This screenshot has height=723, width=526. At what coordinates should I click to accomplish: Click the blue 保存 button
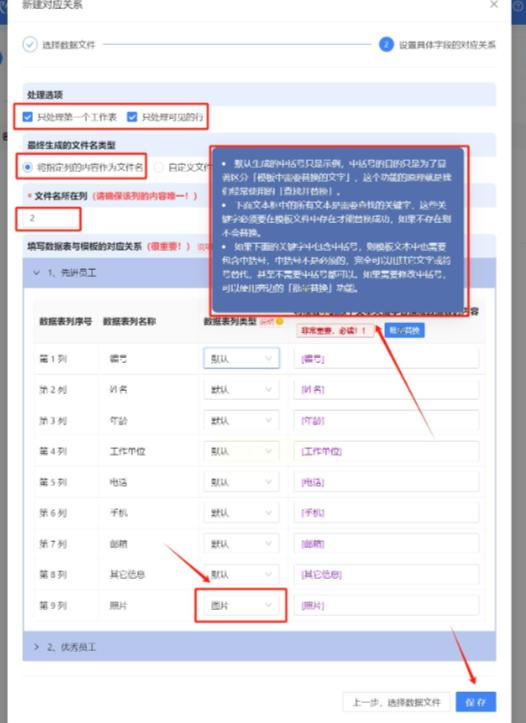coord(476,702)
